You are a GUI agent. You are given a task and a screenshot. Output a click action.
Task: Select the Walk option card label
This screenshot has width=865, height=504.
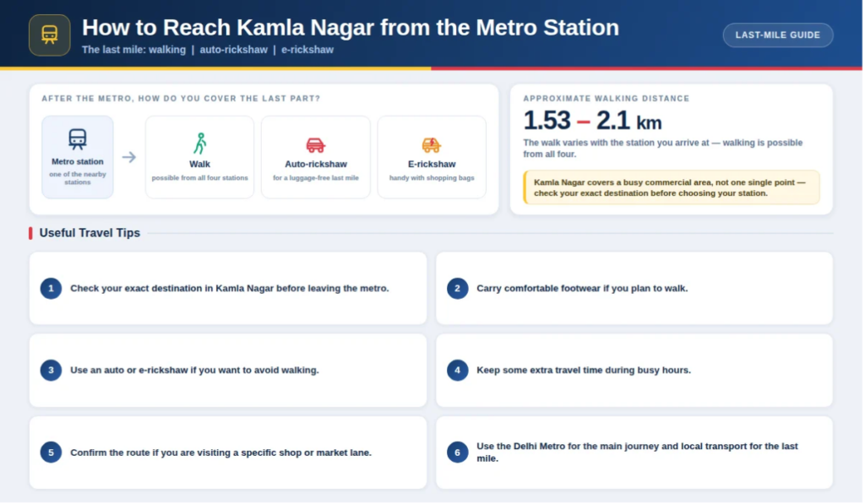(x=199, y=165)
